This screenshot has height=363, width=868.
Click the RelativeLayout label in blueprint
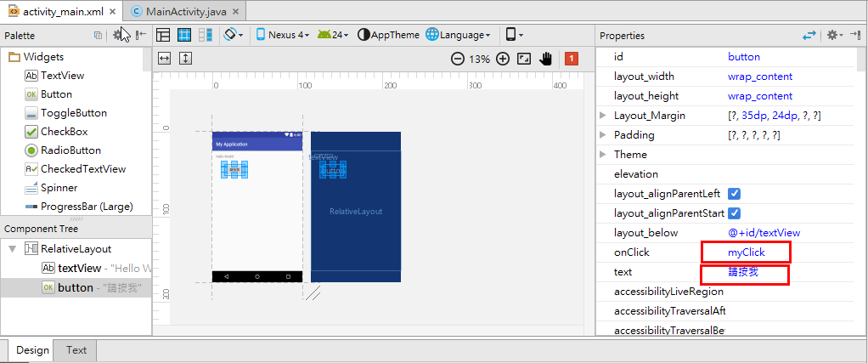pos(356,211)
